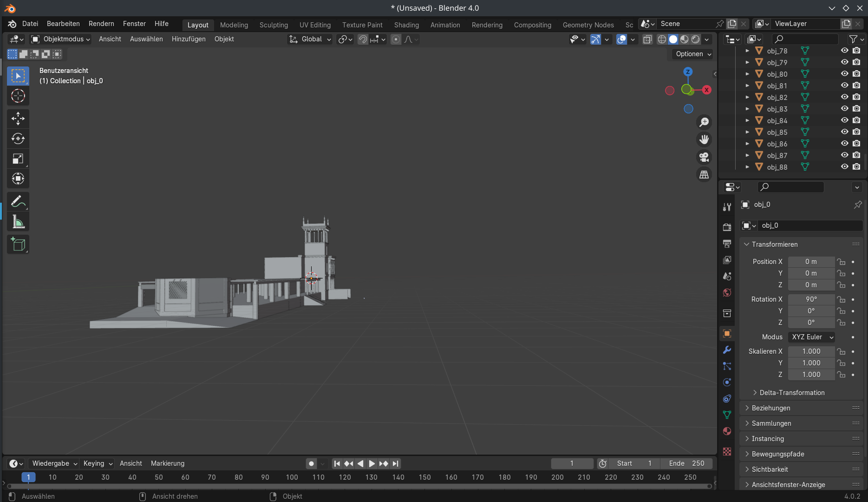Select the Scale tool
Screen dimensions: 868x502
point(18,159)
